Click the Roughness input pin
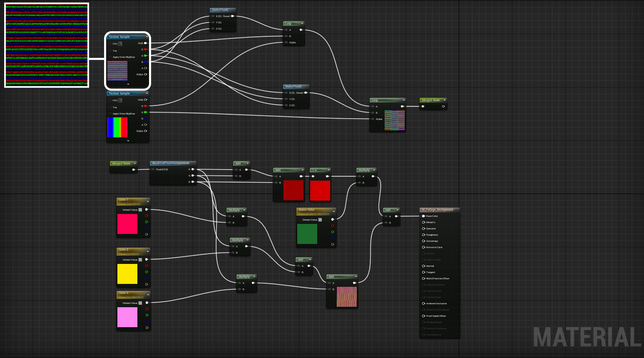 click(424, 235)
